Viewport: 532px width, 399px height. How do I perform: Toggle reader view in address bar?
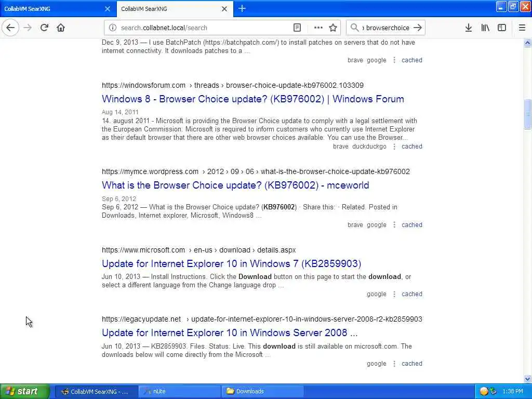[x=297, y=28]
